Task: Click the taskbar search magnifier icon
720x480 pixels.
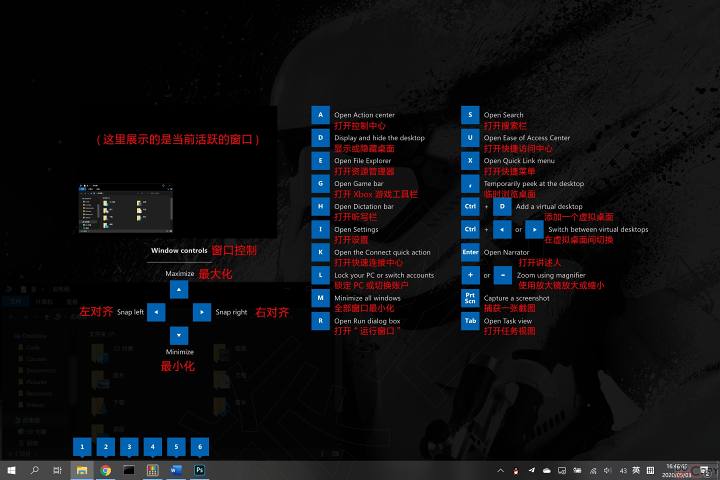Action: click(35, 469)
